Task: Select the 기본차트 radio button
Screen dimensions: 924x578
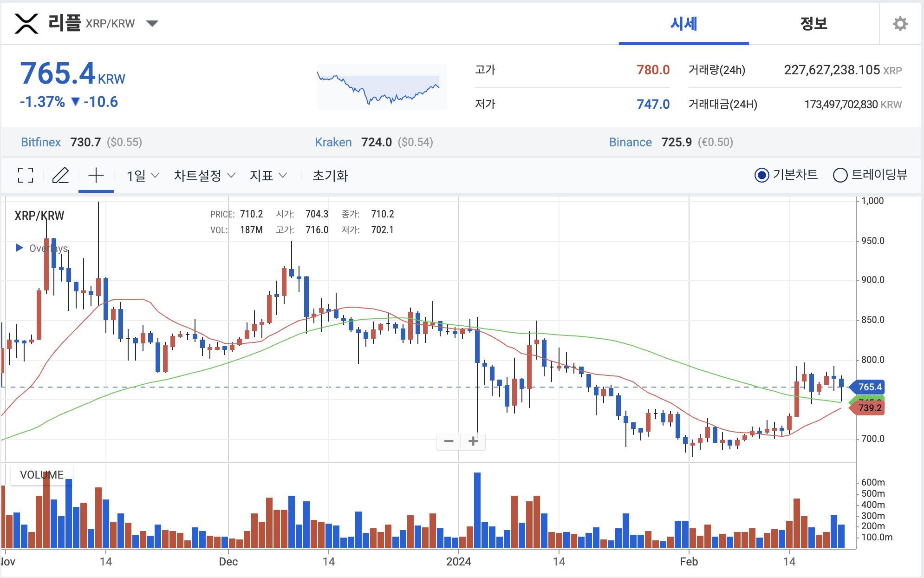Action: pos(761,175)
